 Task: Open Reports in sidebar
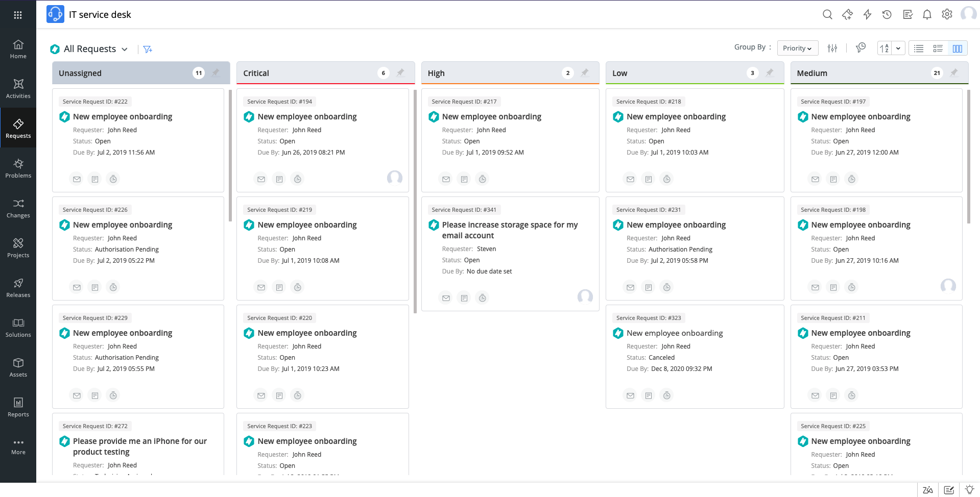18,407
